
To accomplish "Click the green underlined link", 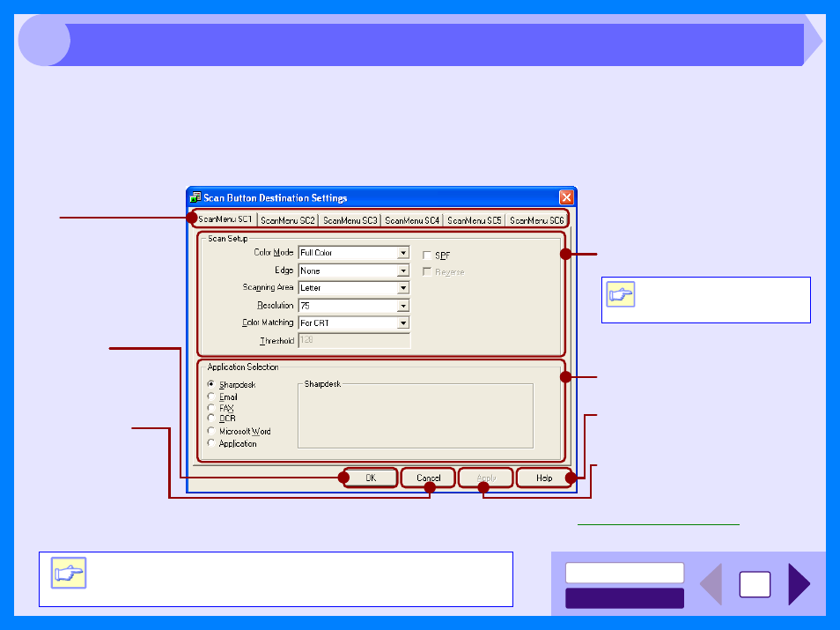I will pos(659,524).
